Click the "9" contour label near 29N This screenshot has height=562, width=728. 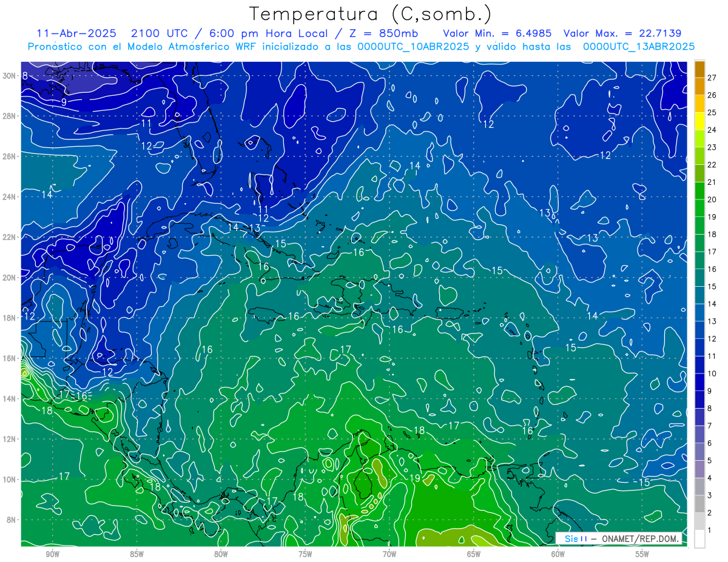coord(64,102)
